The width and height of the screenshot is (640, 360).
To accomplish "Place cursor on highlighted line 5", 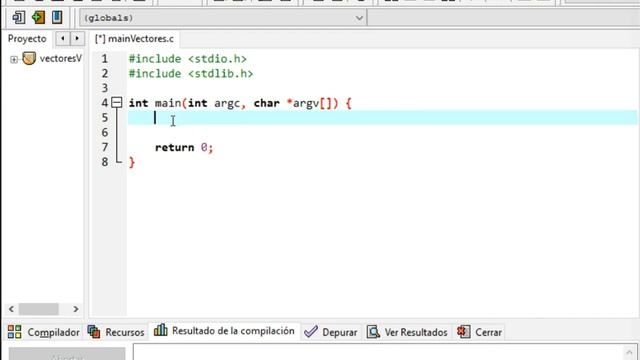I will 382,118.
